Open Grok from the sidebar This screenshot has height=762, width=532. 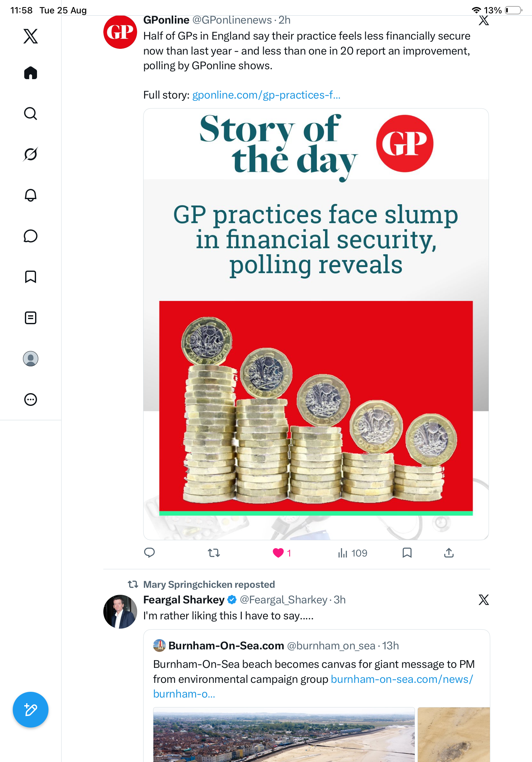click(x=31, y=154)
